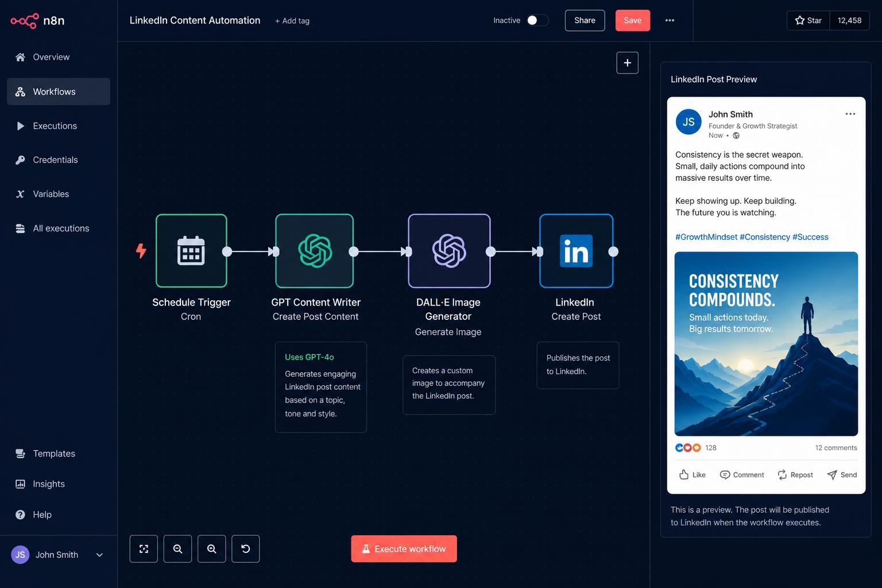Image resolution: width=882 pixels, height=588 pixels.
Task: Click the Comment speech bubble icon
Action: [725, 475]
